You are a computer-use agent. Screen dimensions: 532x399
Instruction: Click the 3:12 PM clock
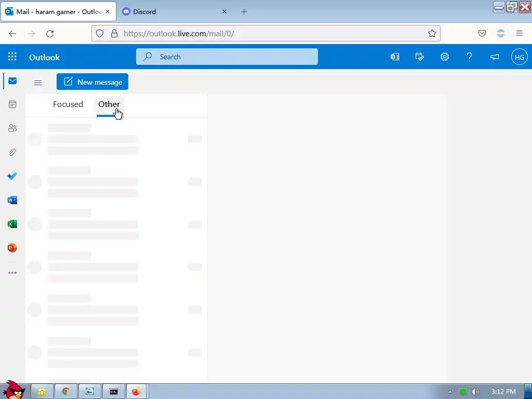(503, 392)
